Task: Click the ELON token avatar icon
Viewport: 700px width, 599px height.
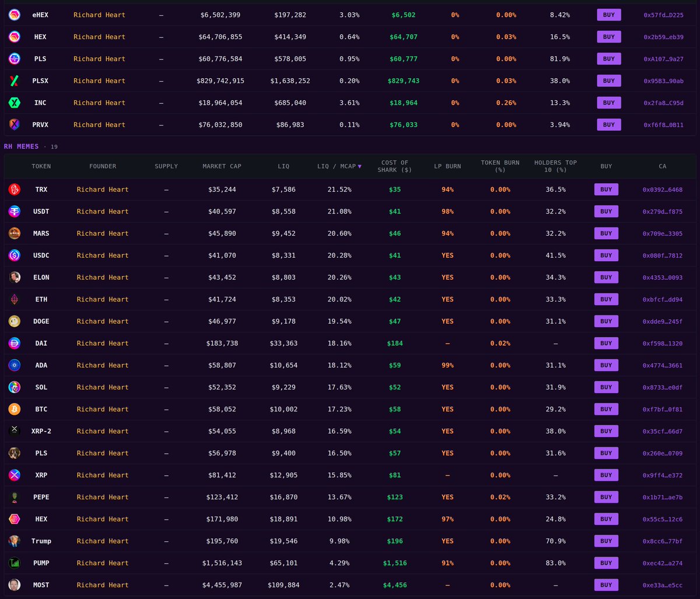Action: coord(15,278)
